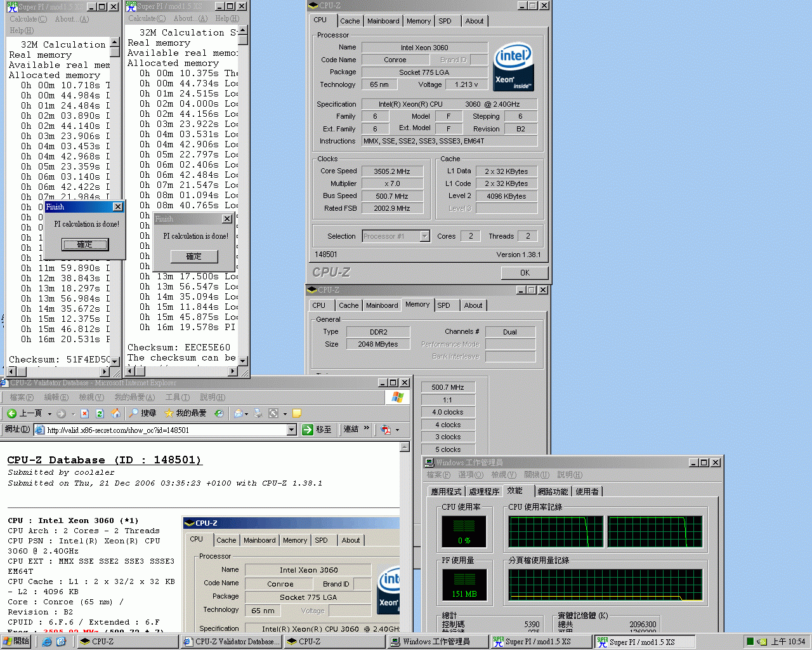812x650 pixels.
Task: Open the favorites (我的最愛) star toolbar button
Action: 185,413
